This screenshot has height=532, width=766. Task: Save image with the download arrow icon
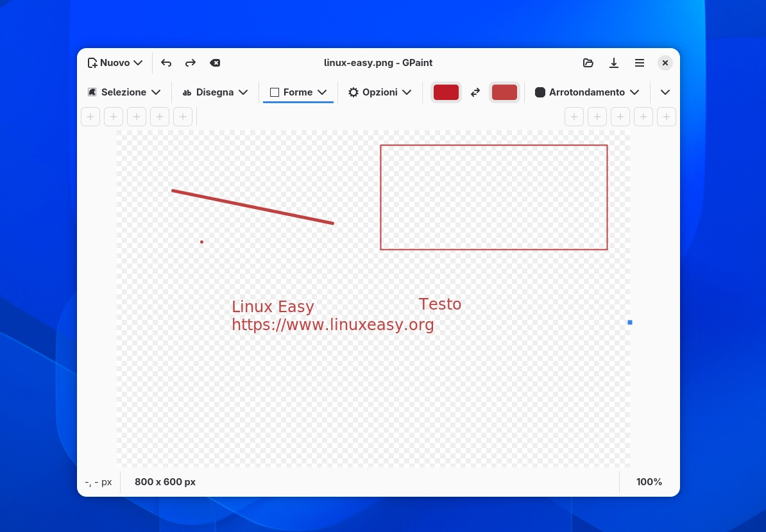point(614,63)
